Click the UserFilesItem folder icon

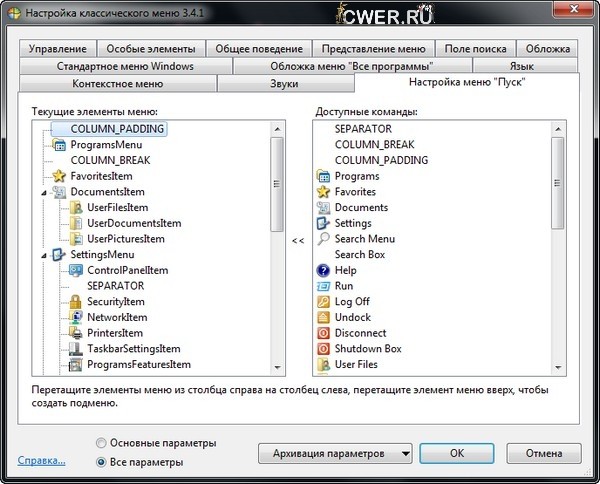[76, 207]
